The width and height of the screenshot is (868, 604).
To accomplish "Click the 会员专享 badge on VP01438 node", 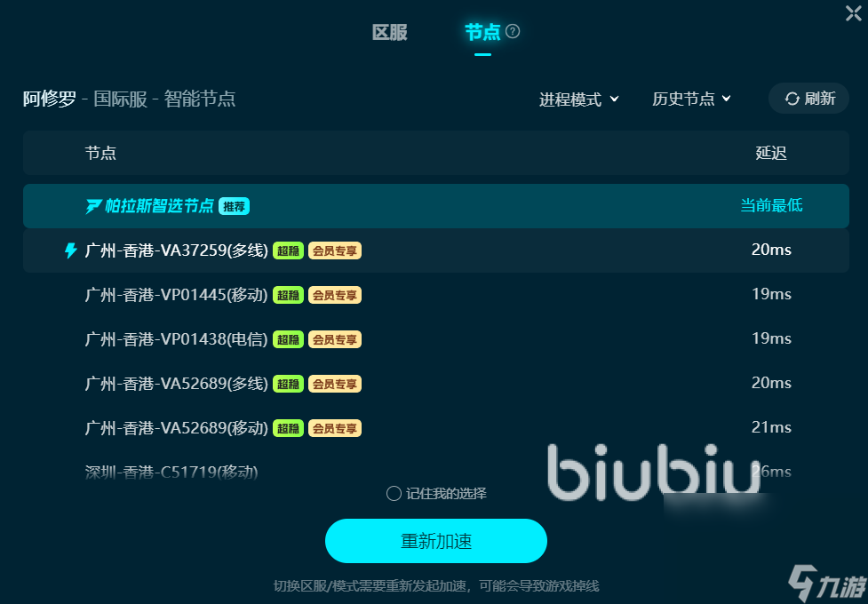I will (x=335, y=339).
